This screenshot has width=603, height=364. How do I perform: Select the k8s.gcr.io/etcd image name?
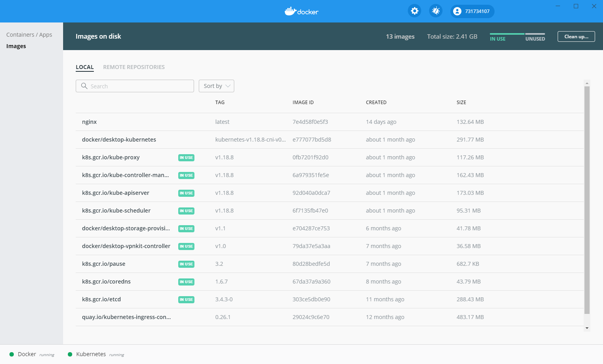101,299
